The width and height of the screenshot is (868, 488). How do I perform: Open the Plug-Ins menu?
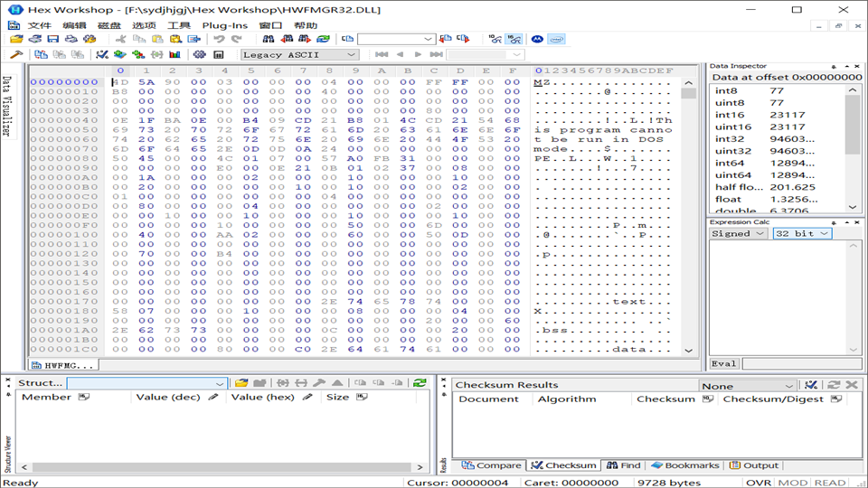click(x=224, y=25)
